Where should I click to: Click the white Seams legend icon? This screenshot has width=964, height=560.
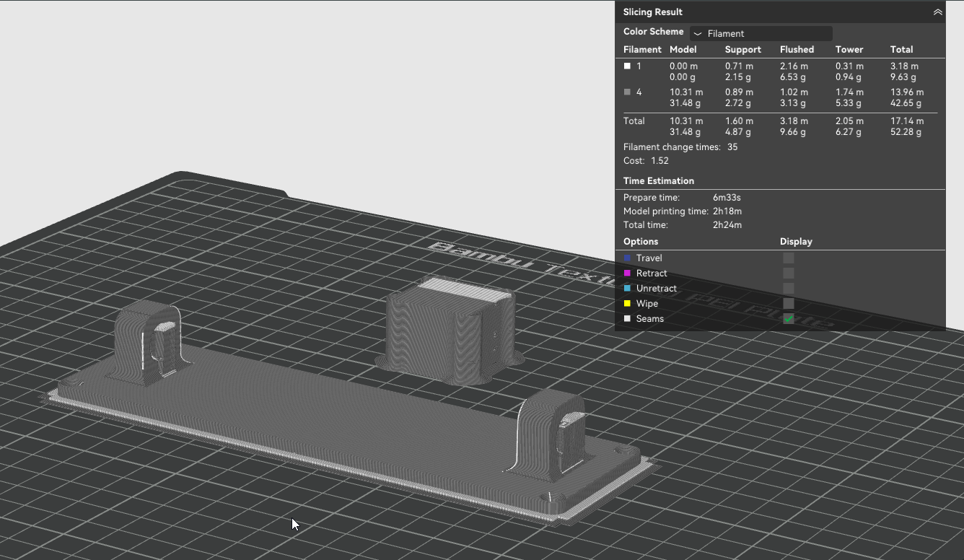coord(627,318)
